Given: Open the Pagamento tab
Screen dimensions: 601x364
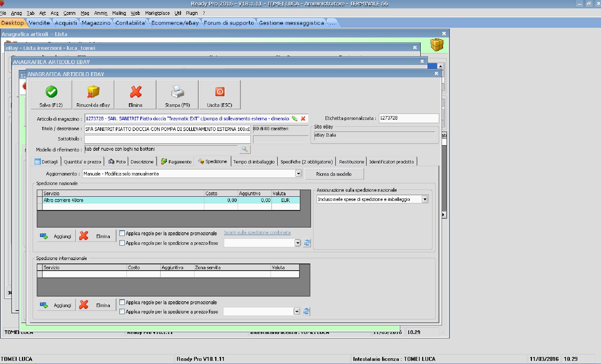Looking at the screenshot, I should (x=176, y=162).
